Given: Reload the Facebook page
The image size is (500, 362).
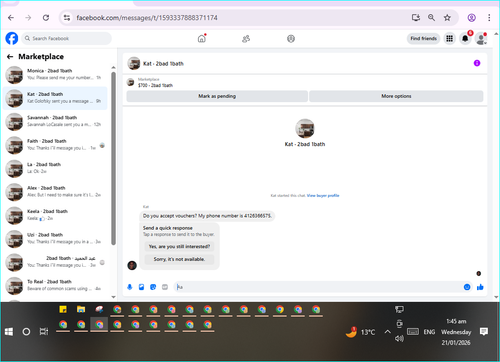Looking at the screenshot, I should [46, 18].
